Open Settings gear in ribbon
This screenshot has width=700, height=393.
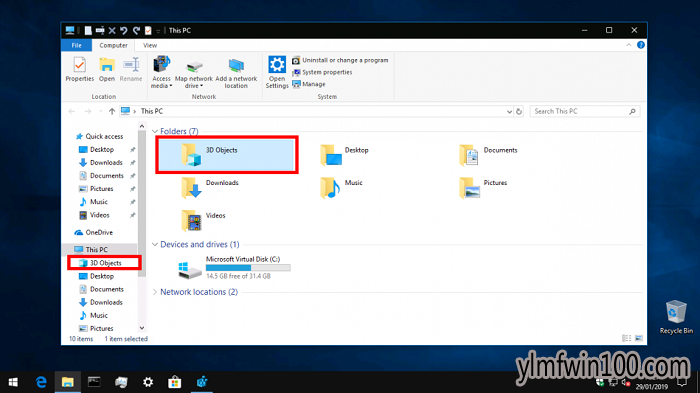point(277,72)
